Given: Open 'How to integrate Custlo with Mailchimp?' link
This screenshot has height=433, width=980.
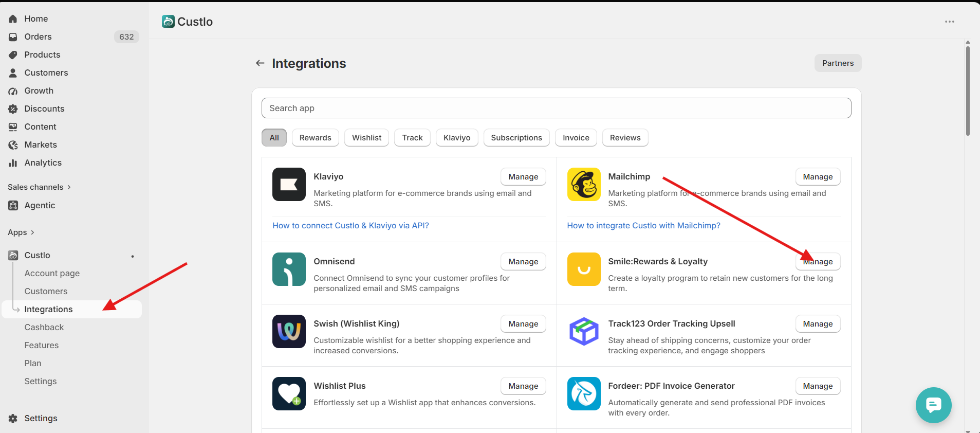Looking at the screenshot, I should pos(643,226).
